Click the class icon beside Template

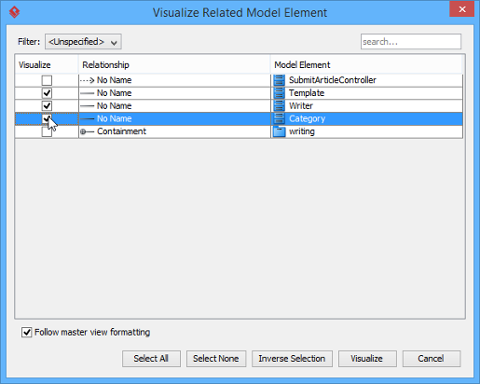tap(279, 93)
